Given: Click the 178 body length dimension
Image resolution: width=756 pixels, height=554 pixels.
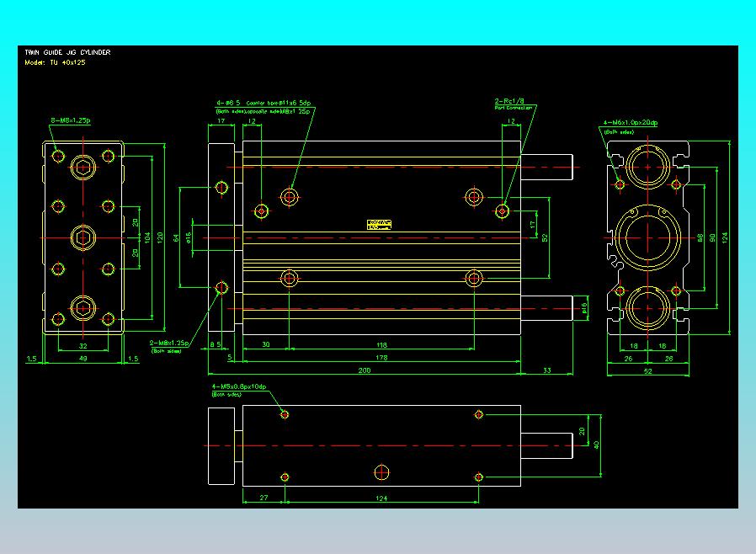Looking at the screenshot, I should point(381,358).
